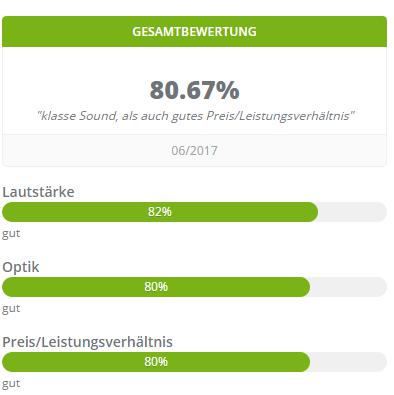Click the unfilled end of Optik bar

click(x=349, y=287)
